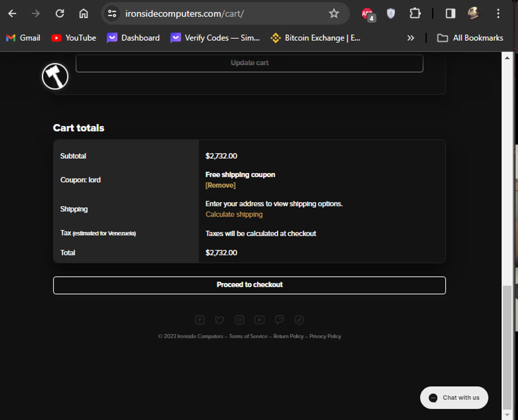Click the Subtotal row label
The width and height of the screenshot is (518, 420).
pyautogui.click(x=73, y=156)
